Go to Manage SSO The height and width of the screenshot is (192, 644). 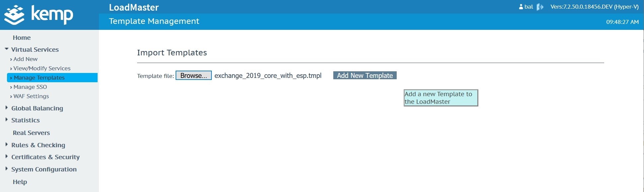point(30,87)
